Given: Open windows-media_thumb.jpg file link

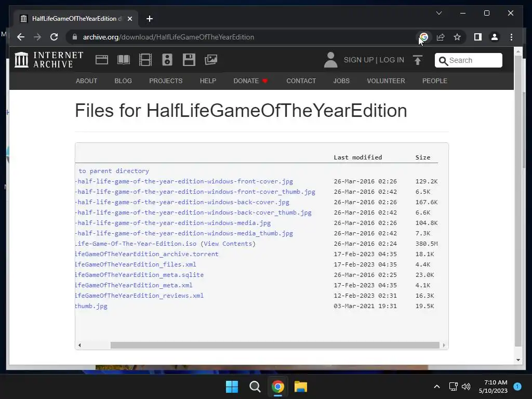Looking at the screenshot, I should tap(184, 233).
